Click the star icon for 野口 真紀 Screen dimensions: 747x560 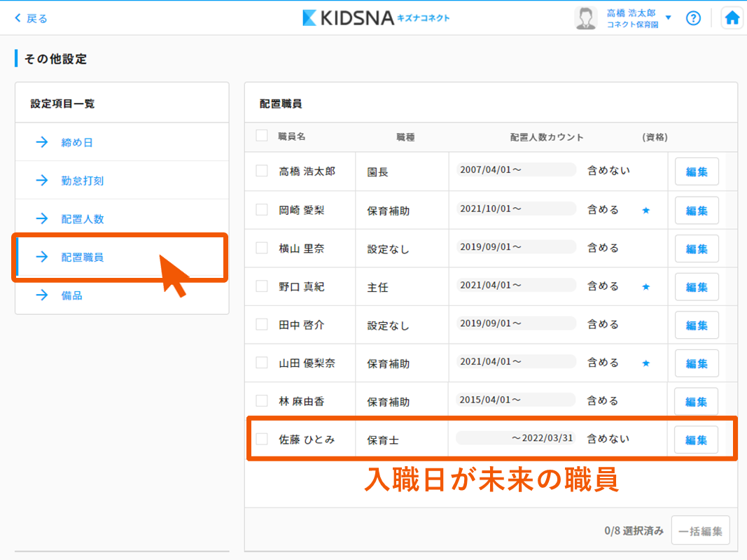[x=646, y=286]
